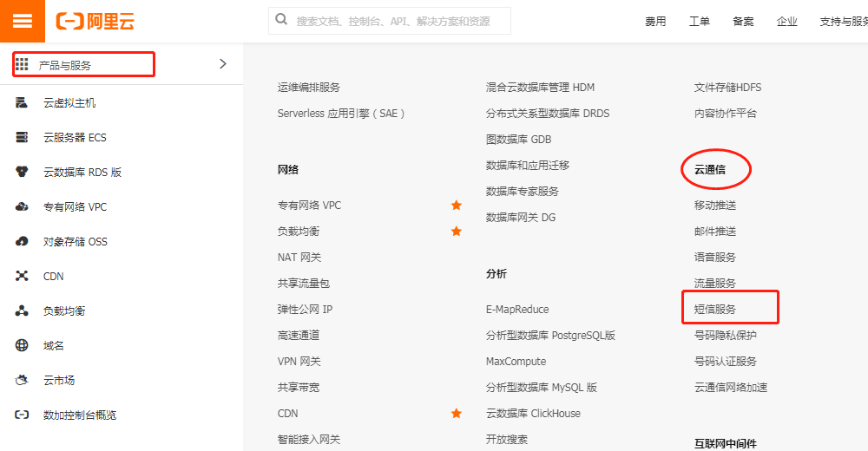Open the 共享流量包 link
Screen dimensions: 868x451
click(x=303, y=284)
